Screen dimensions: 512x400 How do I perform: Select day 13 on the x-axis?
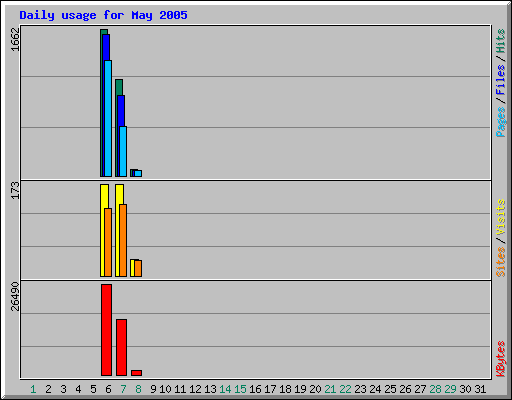pos(210,389)
